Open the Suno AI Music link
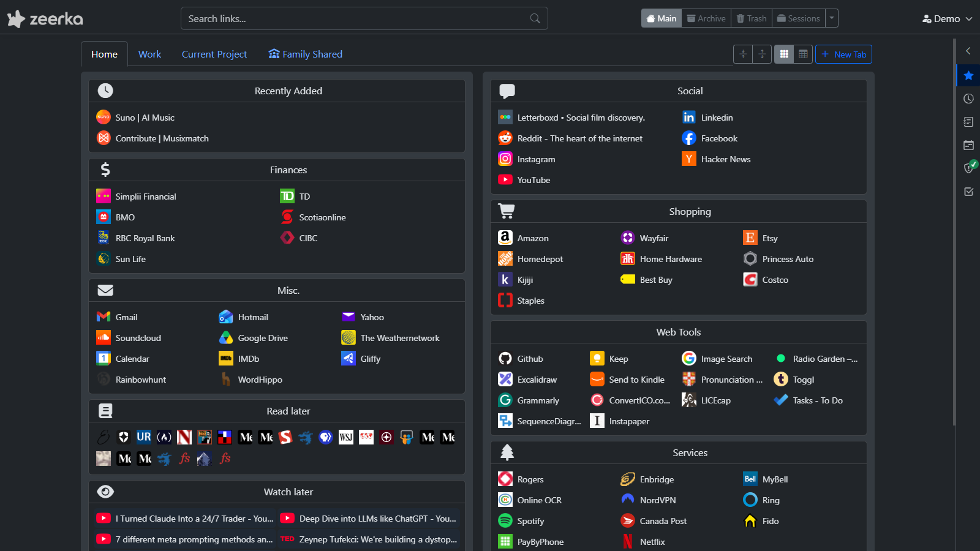 coord(145,118)
